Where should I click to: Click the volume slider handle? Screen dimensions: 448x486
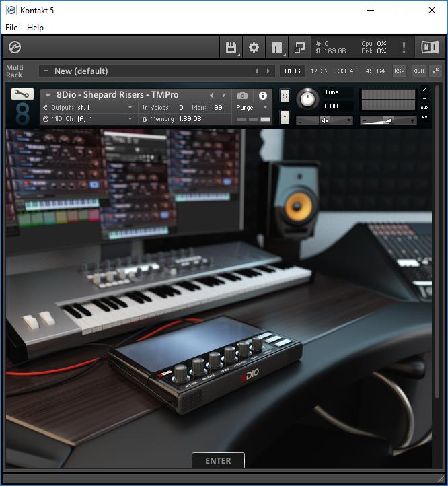tap(388, 120)
